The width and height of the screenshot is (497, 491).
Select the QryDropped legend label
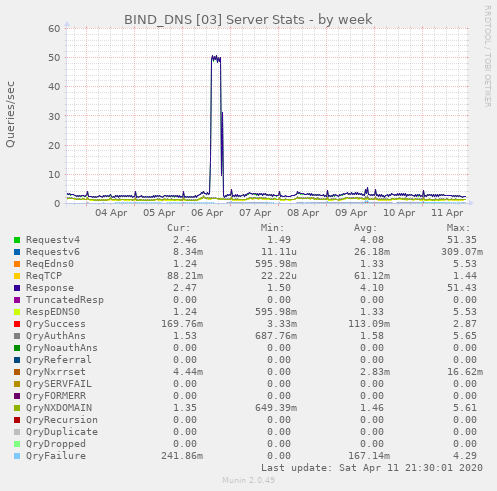point(56,444)
